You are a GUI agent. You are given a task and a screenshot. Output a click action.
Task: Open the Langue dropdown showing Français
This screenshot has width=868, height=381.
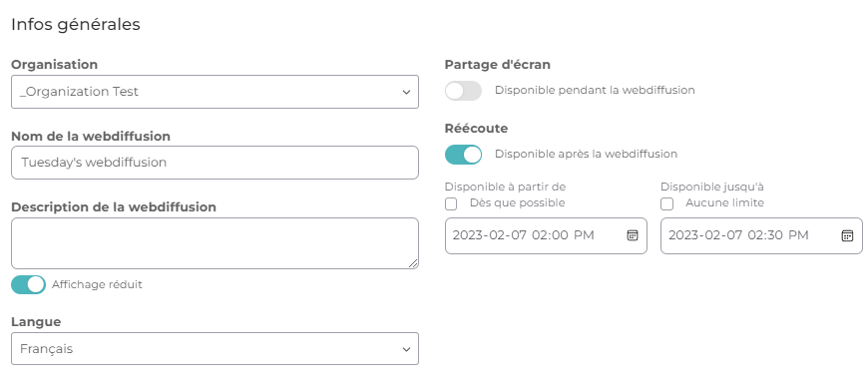click(215, 349)
